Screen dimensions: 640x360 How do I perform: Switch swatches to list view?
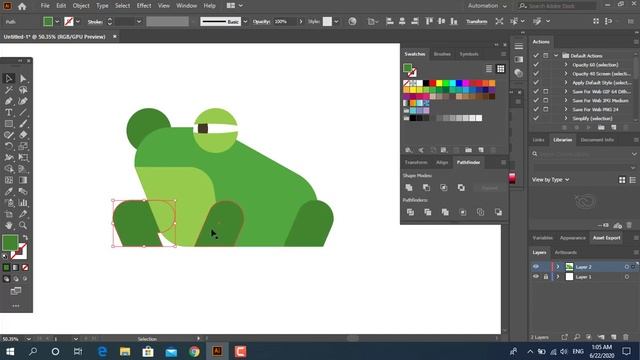click(x=489, y=69)
